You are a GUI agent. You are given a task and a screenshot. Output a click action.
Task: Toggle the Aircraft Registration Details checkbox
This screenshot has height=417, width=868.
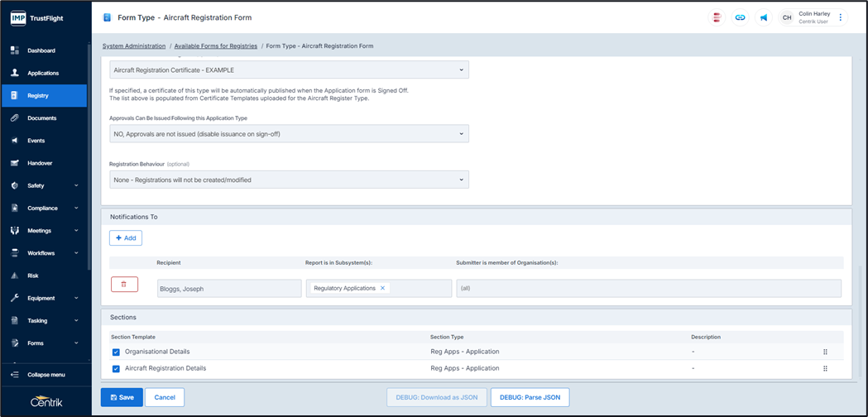click(x=116, y=369)
